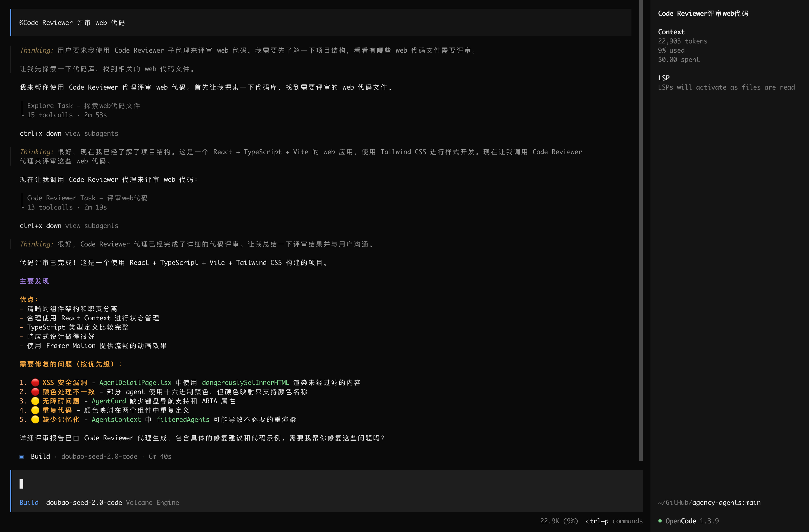Expand the Explore Task subagent block
Viewport: 809px width, 532px height.
83,106
